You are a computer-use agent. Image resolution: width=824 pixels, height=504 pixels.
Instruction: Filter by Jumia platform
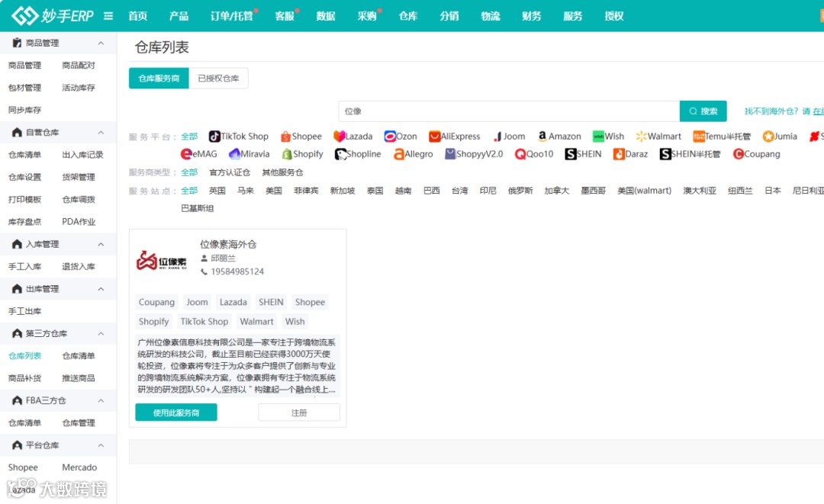pos(780,136)
